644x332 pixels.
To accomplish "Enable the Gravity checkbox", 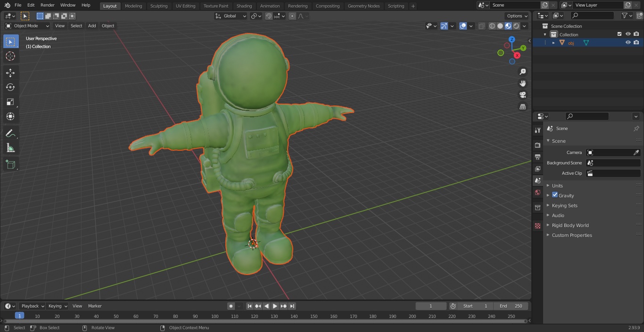I will [x=555, y=195].
